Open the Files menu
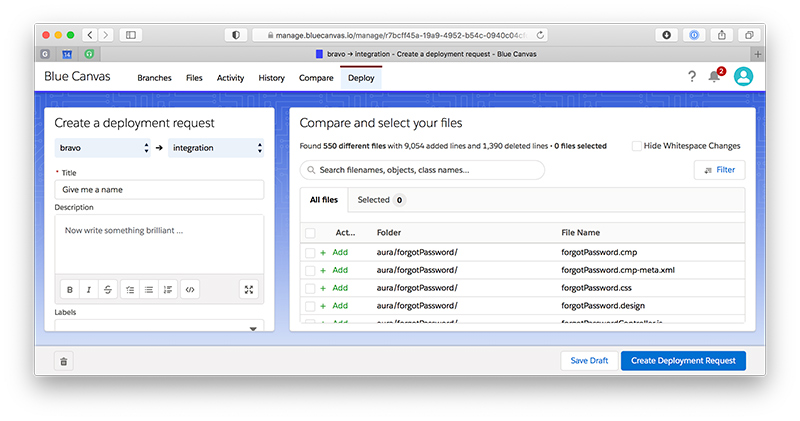The height and width of the screenshot is (421, 800). (194, 78)
